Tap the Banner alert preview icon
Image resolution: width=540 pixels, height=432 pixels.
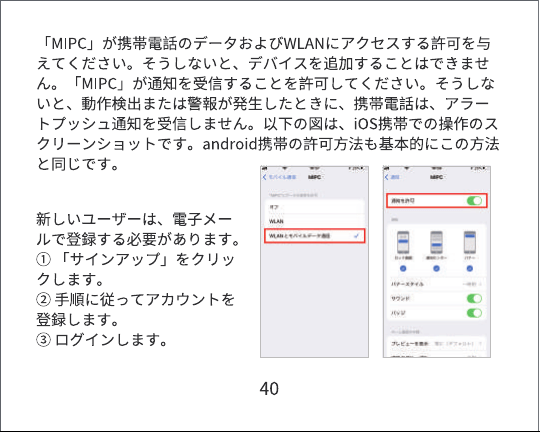point(470,243)
